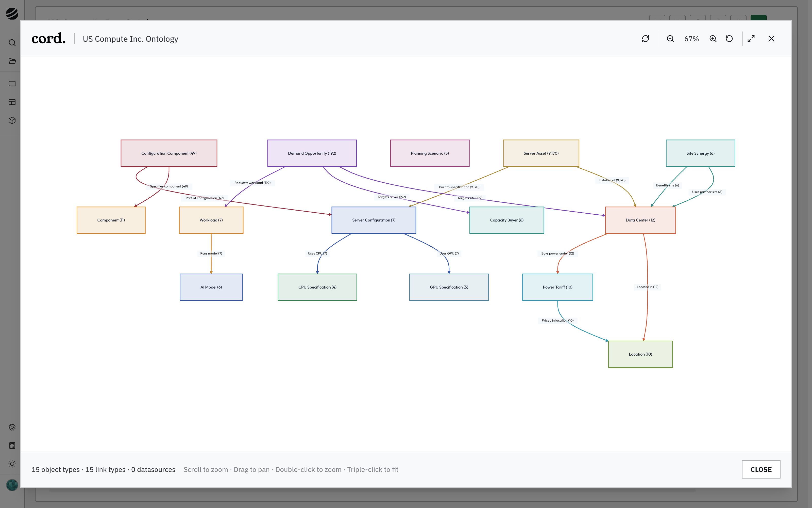The image size is (812, 508).
Task: Click the Uses GPU (7) label
Action: [449, 253]
